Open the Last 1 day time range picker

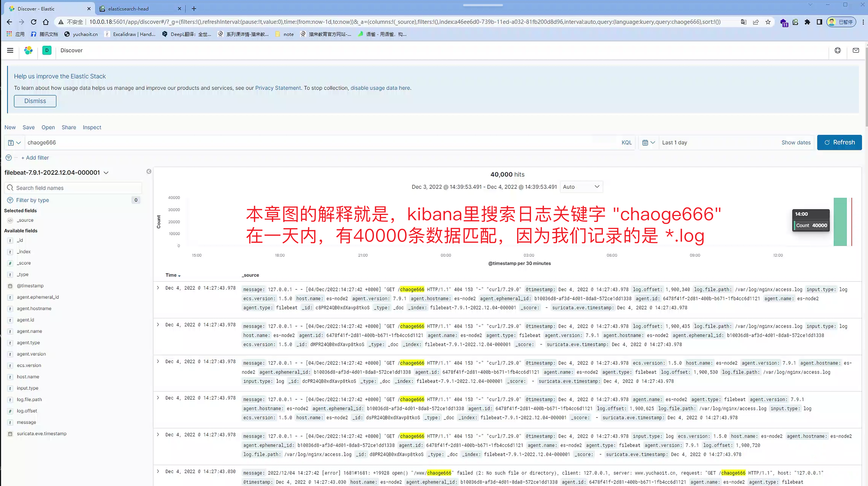click(x=675, y=142)
